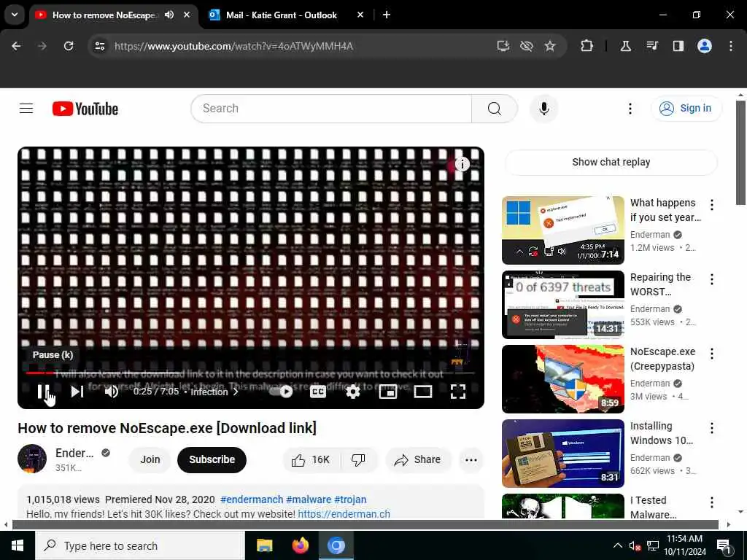Image resolution: width=747 pixels, height=560 pixels.
Task: Open NoEscape.exe (Creepypasta) thumbnail
Action: [x=562, y=378]
